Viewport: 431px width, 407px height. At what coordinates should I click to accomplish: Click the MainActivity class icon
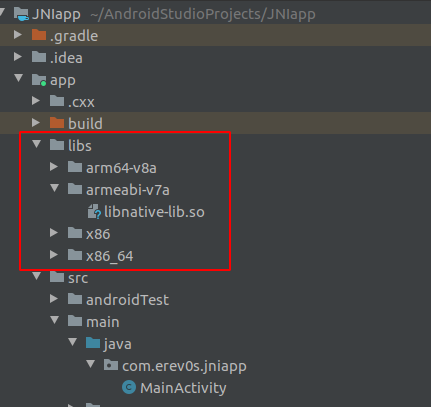pyautogui.click(x=129, y=387)
